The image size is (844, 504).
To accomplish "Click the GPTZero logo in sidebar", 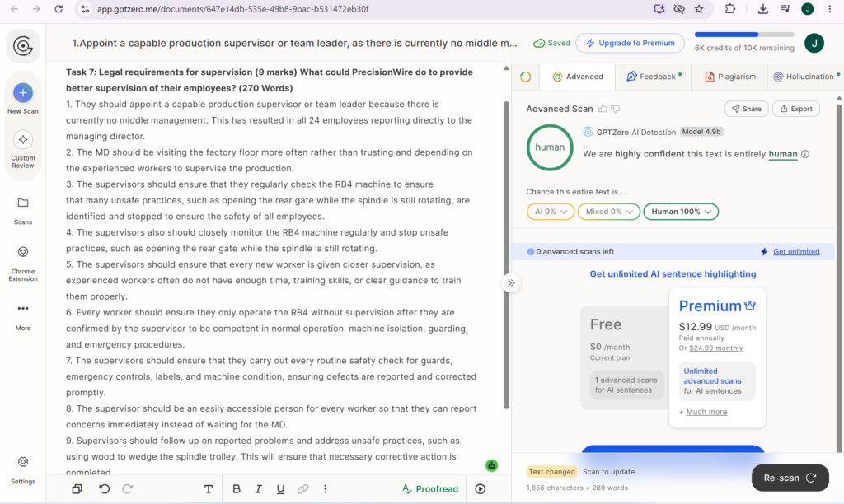I will 22,46.
